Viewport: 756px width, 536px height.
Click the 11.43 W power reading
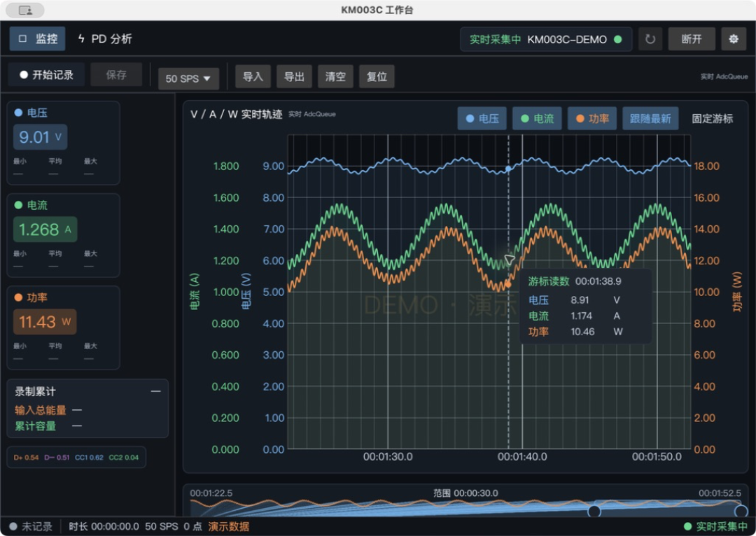click(x=45, y=322)
